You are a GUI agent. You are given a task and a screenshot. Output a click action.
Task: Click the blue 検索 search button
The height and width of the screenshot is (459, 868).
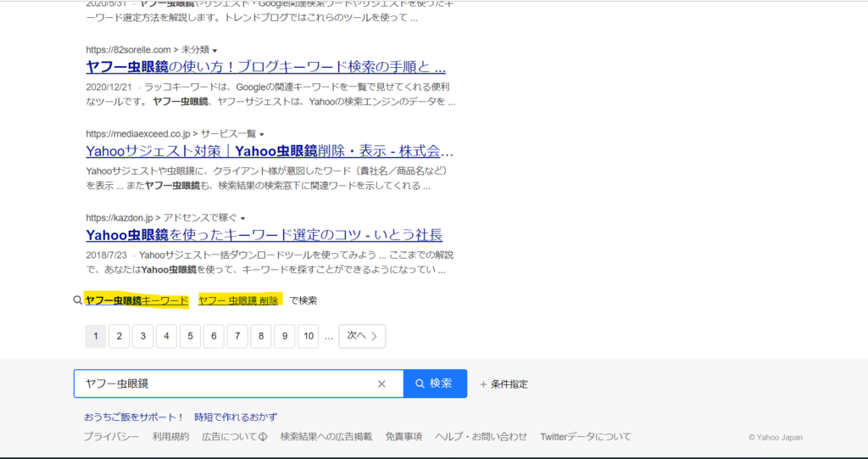point(435,383)
